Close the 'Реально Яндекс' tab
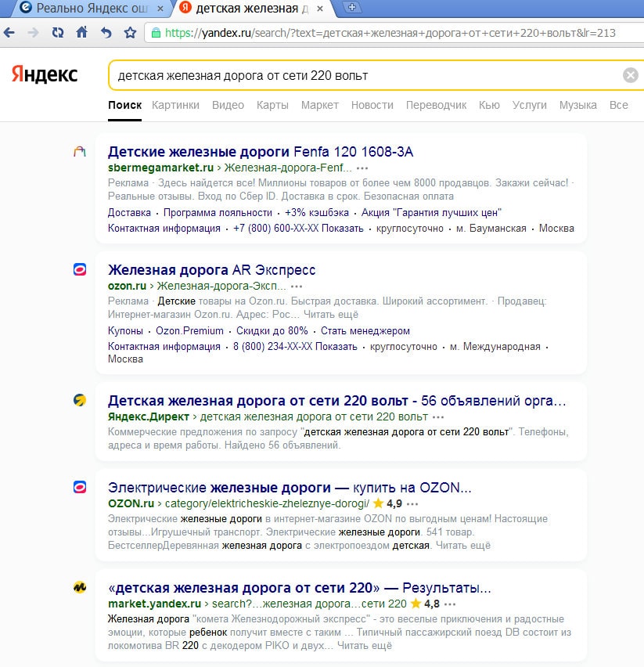Viewport: 644px width, 667px height. [160, 9]
